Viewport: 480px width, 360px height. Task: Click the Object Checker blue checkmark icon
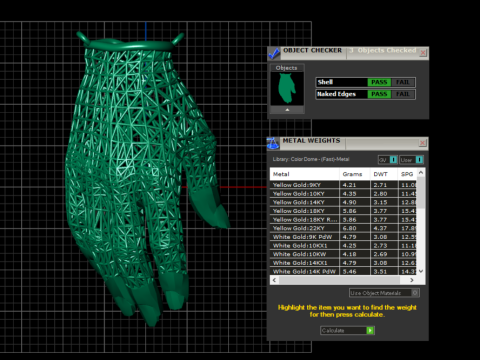click(x=274, y=53)
